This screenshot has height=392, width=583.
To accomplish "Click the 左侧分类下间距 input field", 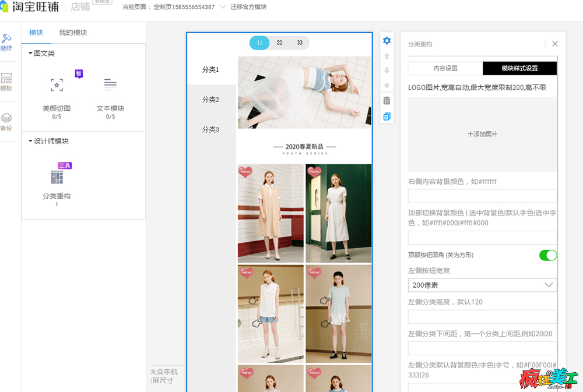I will coord(482,348).
